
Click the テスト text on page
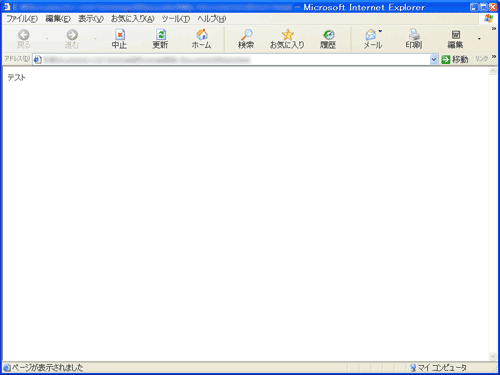tap(16, 78)
